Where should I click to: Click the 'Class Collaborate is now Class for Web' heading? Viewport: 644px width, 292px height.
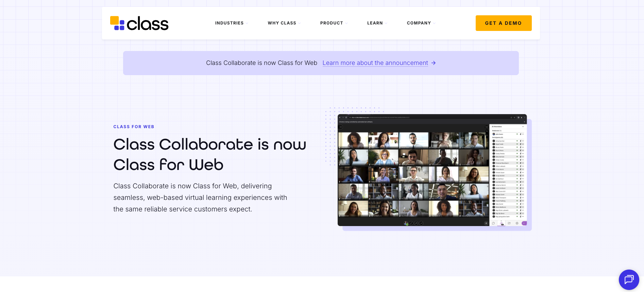tap(210, 155)
